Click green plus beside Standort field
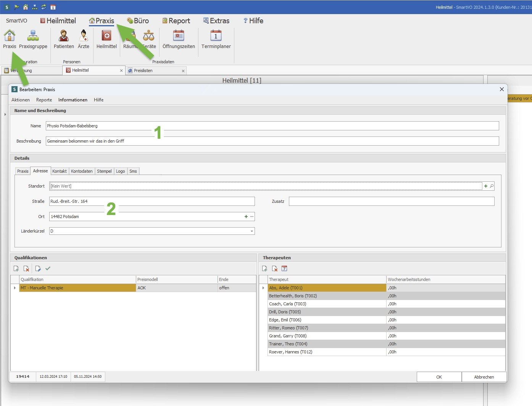Image resolution: width=532 pixels, height=406 pixels. [x=486, y=186]
